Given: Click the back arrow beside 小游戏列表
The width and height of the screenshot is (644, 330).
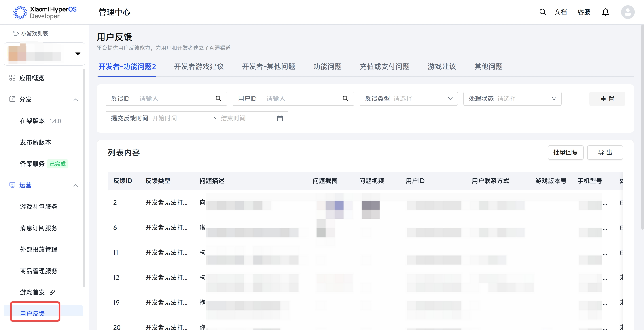Looking at the screenshot, I should pyautogui.click(x=16, y=33).
